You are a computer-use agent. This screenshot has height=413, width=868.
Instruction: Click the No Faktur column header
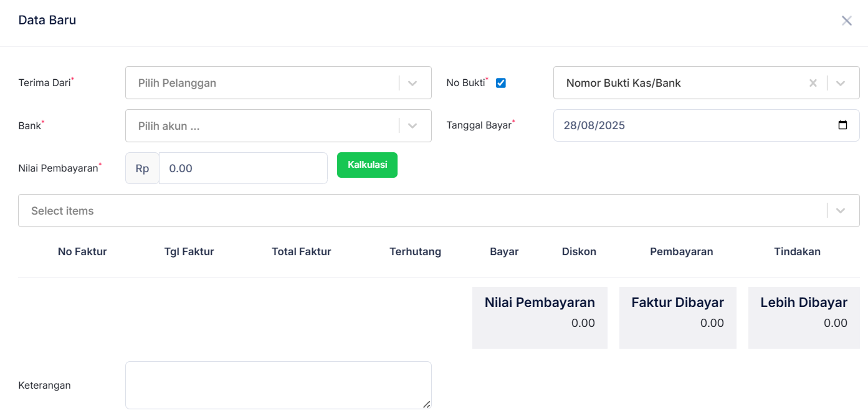point(82,251)
